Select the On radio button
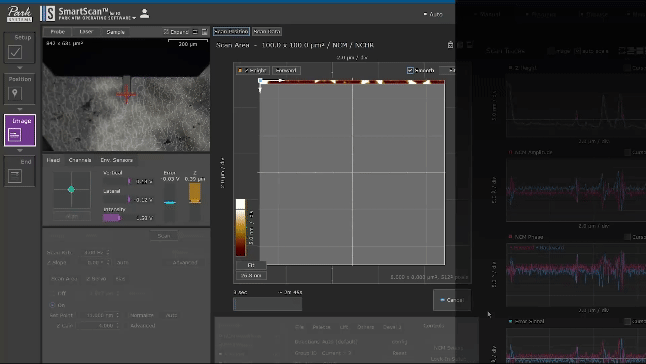 click(x=52, y=305)
